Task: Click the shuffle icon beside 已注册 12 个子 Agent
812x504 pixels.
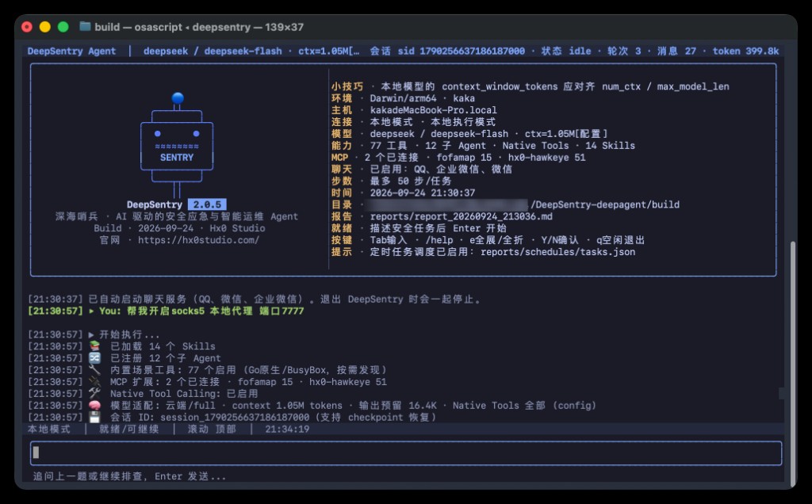Action: point(94,358)
